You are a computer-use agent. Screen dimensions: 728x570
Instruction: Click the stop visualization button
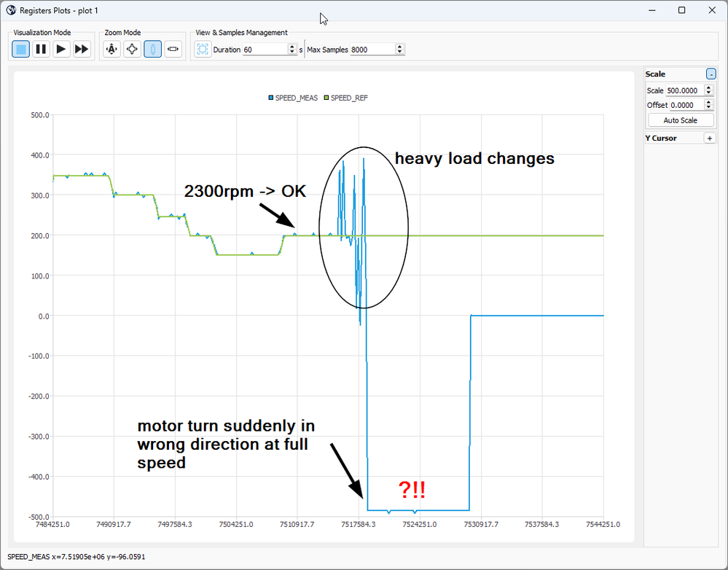click(x=21, y=50)
